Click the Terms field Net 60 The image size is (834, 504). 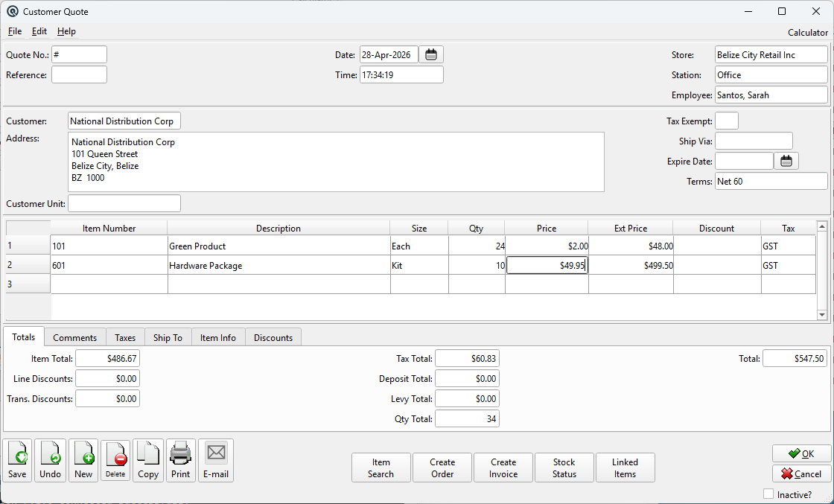pos(771,182)
